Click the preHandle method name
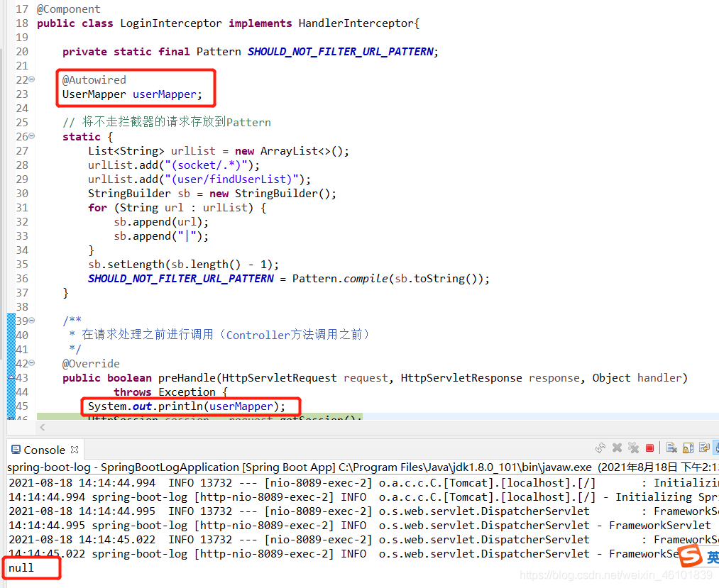Screen dimensions: 719x588 (187, 378)
